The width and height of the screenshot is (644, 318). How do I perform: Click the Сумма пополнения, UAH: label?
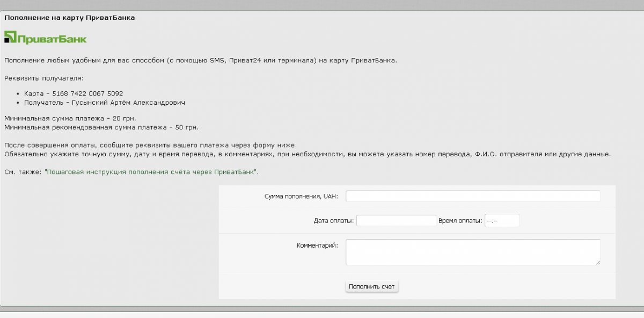tap(301, 197)
